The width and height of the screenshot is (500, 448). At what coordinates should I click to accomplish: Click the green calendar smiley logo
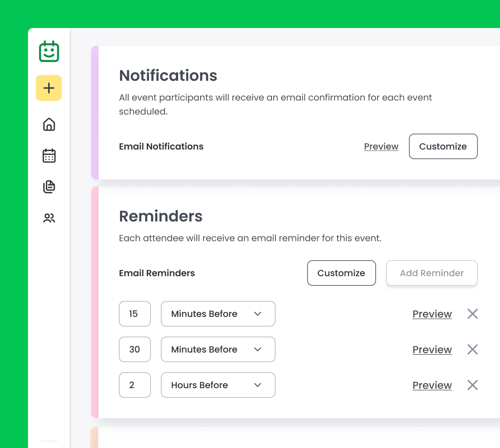click(49, 51)
